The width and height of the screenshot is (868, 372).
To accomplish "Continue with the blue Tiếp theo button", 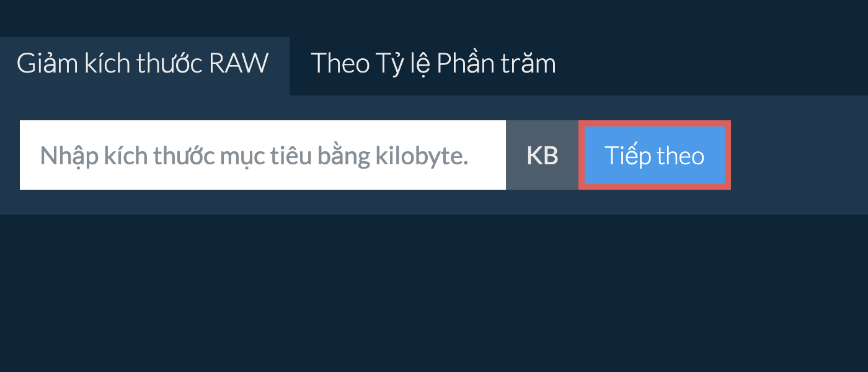I will [654, 155].
